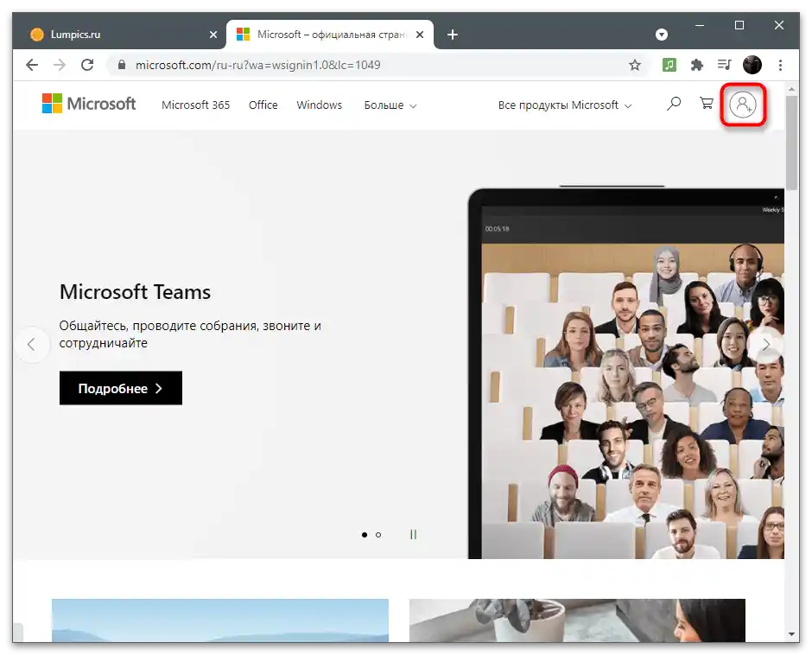Click the Microsoft logo
Image resolution: width=812 pixels, height=655 pixels.
tap(89, 104)
